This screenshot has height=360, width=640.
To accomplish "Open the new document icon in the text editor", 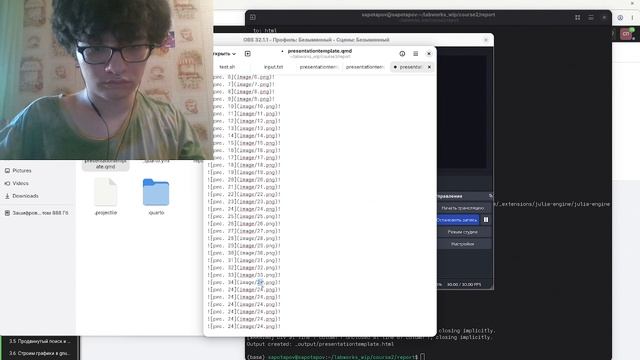I will (247, 53).
